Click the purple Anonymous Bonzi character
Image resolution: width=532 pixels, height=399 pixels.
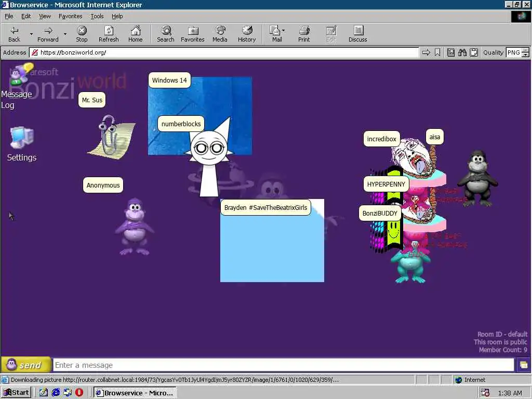(x=135, y=227)
